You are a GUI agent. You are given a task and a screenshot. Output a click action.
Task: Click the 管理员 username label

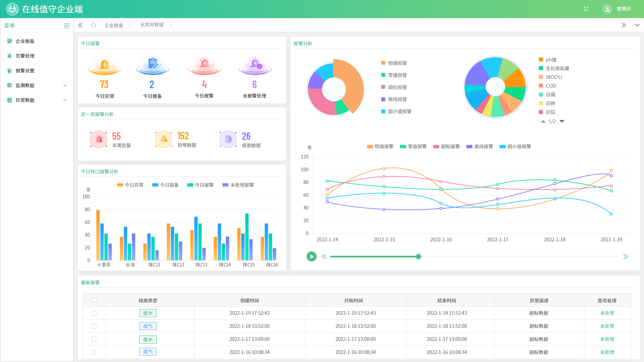click(624, 9)
